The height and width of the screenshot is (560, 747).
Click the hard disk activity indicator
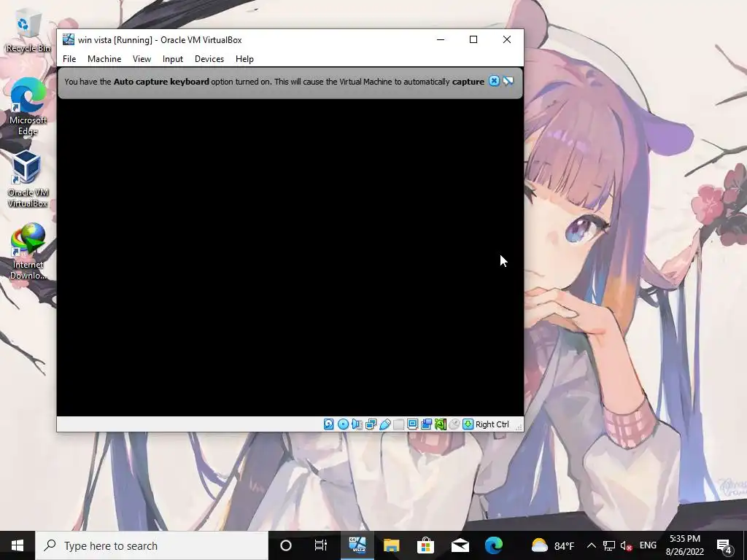(329, 424)
